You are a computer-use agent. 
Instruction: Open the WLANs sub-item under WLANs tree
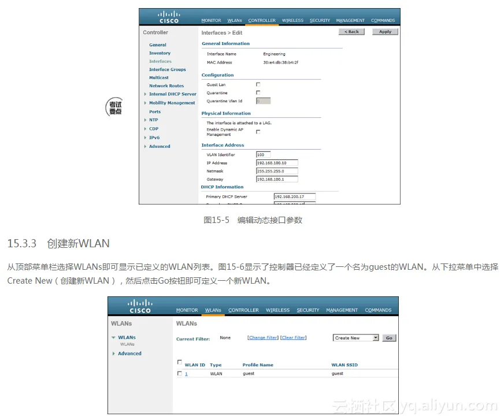(x=127, y=344)
